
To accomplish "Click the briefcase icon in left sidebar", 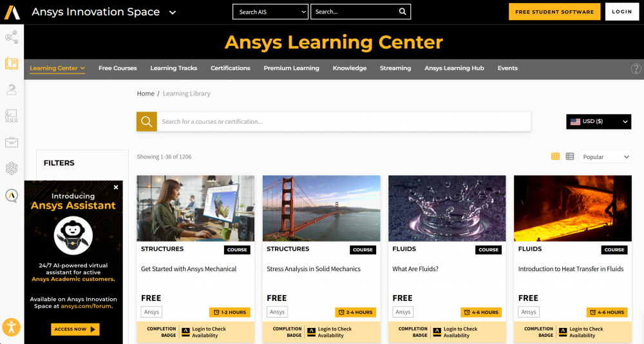I will [x=12, y=142].
